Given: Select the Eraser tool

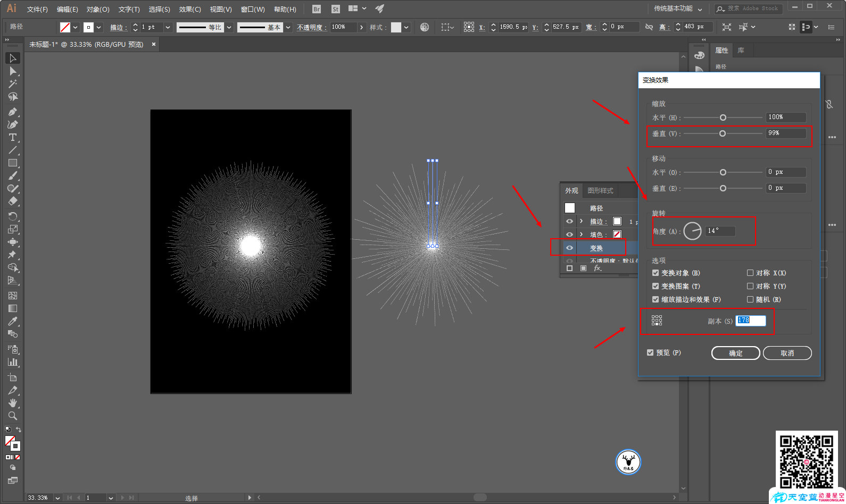Looking at the screenshot, I should 13,201.
